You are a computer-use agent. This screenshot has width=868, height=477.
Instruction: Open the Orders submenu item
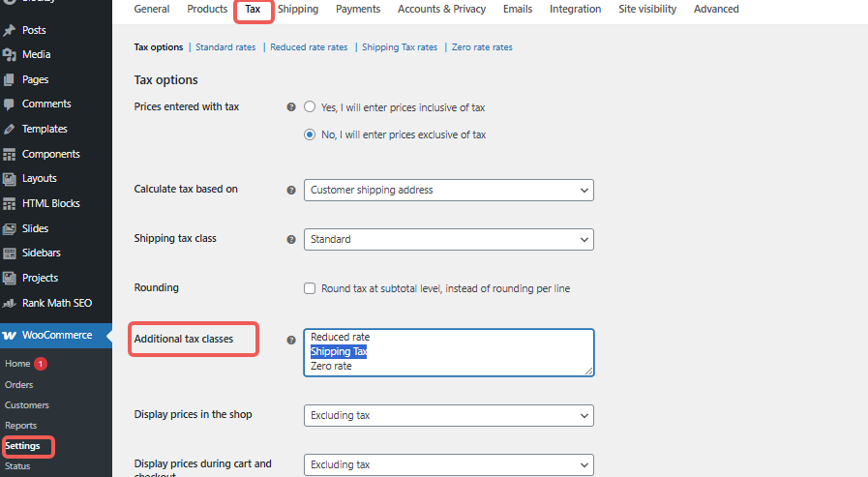click(x=19, y=384)
